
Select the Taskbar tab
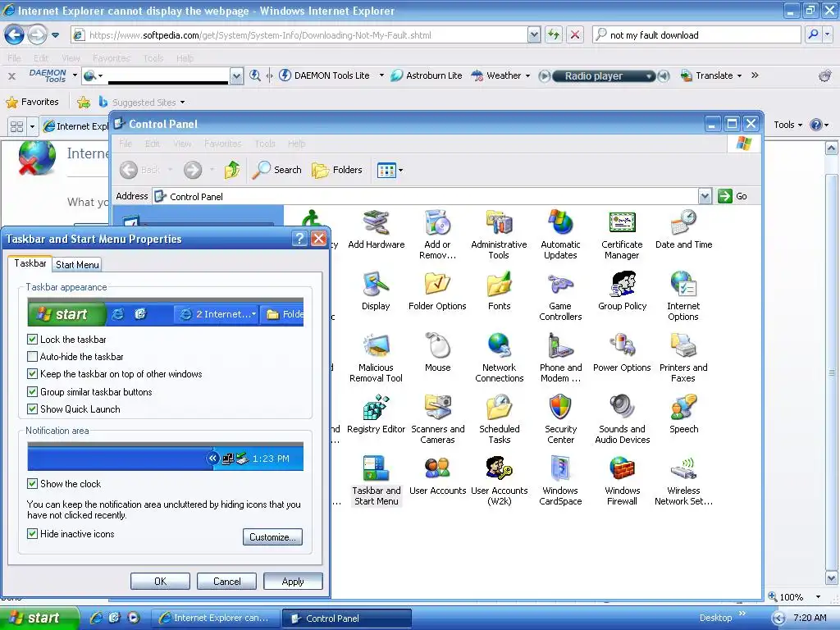(30, 263)
